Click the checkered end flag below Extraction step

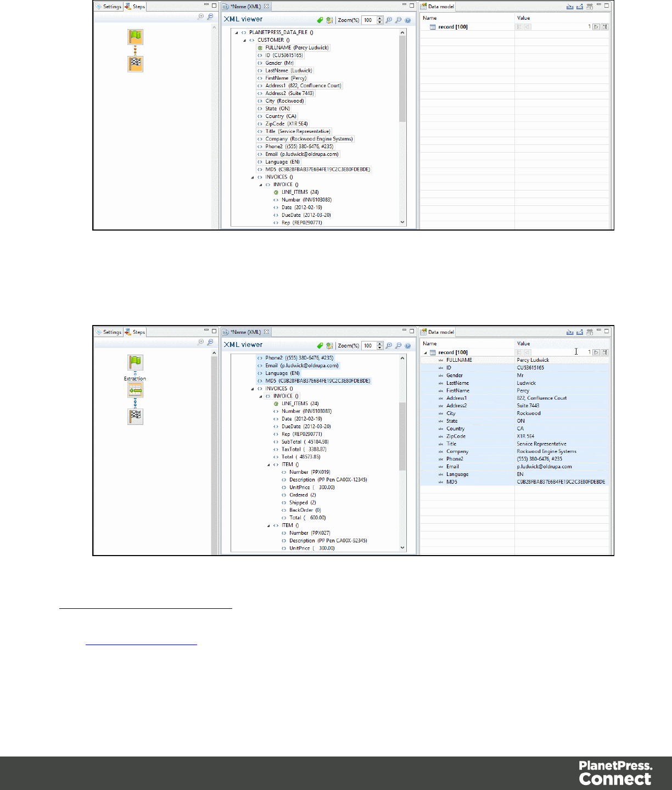[135, 417]
